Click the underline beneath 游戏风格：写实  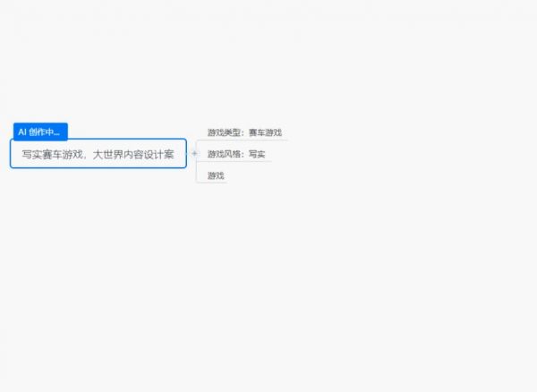pyautogui.click(x=234, y=162)
